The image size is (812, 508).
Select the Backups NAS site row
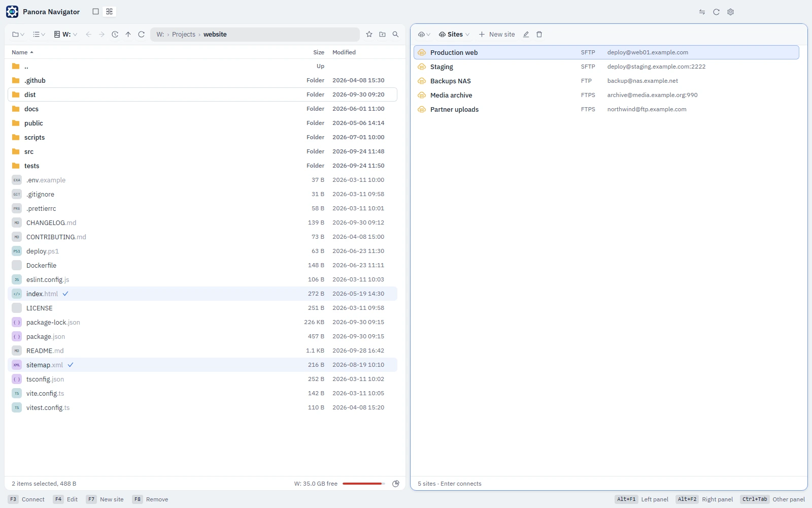[x=606, y=81]
